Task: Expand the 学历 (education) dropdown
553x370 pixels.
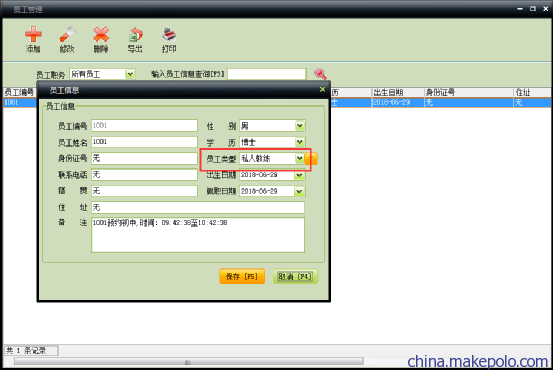Action: click(300, 142)
